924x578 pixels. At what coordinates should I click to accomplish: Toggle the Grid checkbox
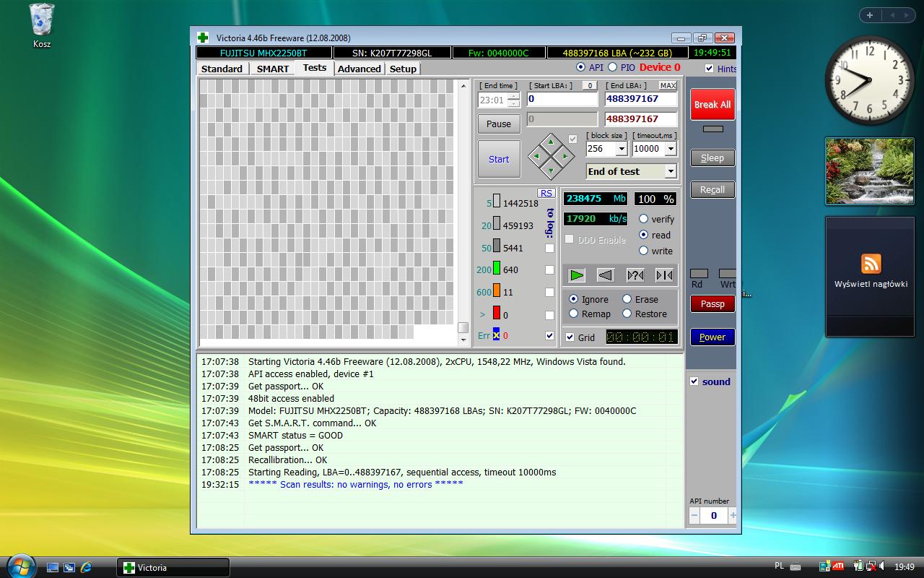click(x=570, y=337)
